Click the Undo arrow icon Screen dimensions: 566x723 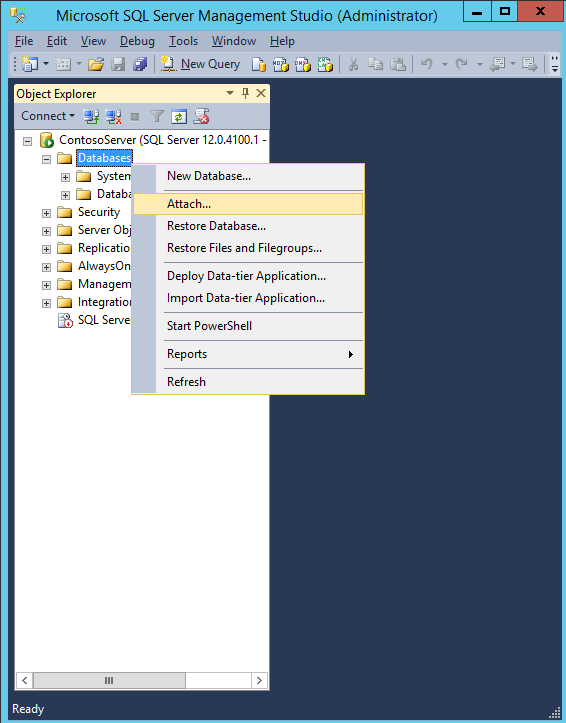click(427, 64)
